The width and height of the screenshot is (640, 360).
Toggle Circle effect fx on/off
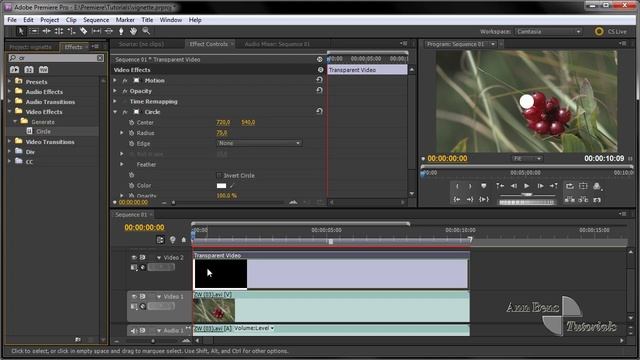tap(125, 112)
